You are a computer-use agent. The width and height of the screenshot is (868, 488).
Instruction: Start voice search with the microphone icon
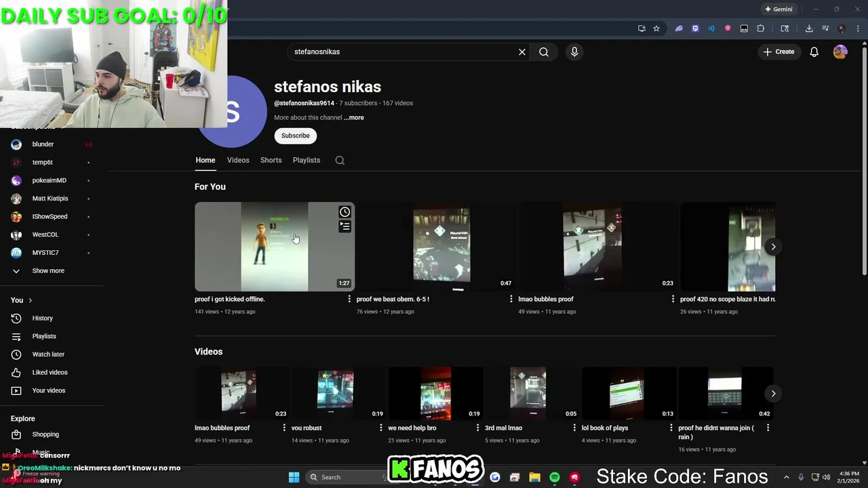pyautogui.click(x=574, y=52)
